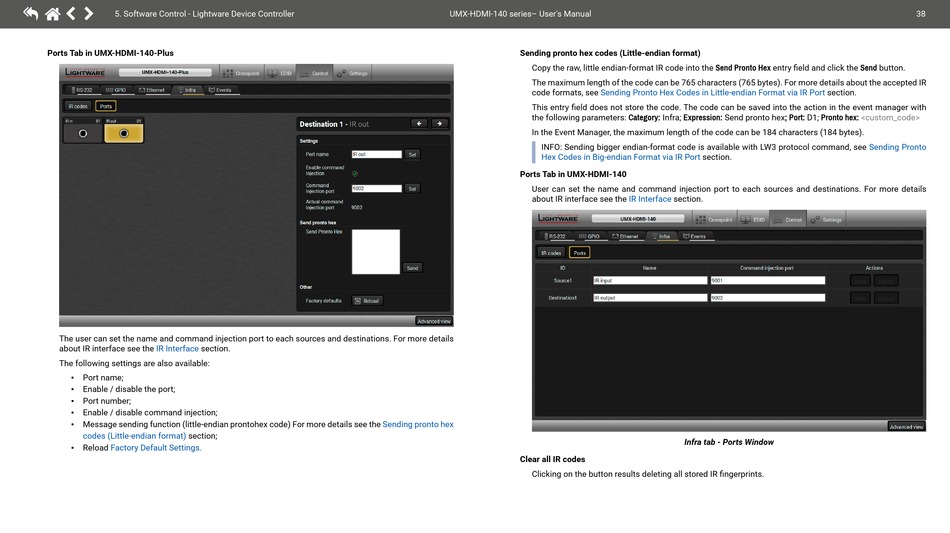
Task: Click IR codes button in 140-Plus screenshot
Action: [x=78, y=106]
